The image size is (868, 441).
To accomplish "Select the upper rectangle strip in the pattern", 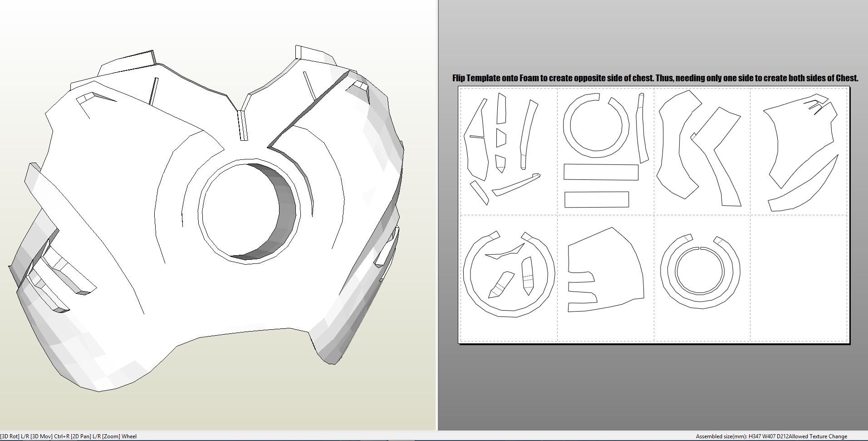I will [x=601, y=172].
